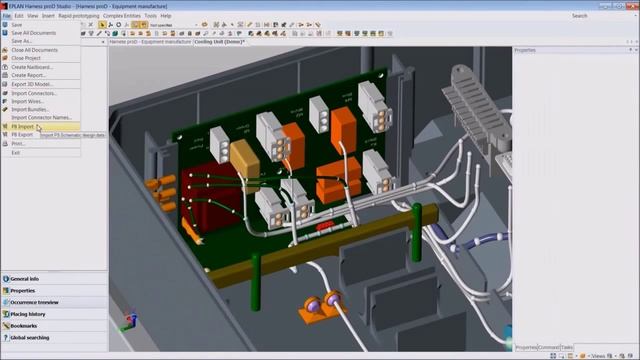Image resolution: width=640 pixels, height=360 pixels.
Task: Switch to Harness proD - Equipment manufacture tab
Action: pos(150,42)
